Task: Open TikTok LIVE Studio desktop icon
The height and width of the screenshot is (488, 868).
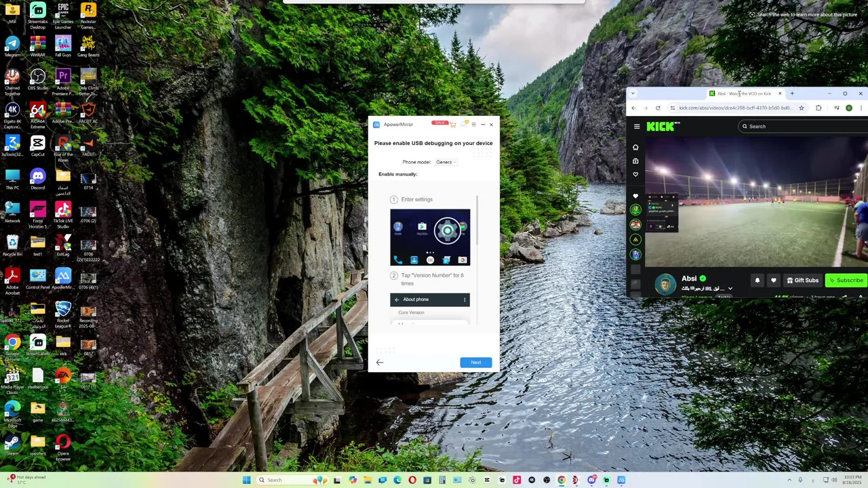Action: click(x=63, y=215)
